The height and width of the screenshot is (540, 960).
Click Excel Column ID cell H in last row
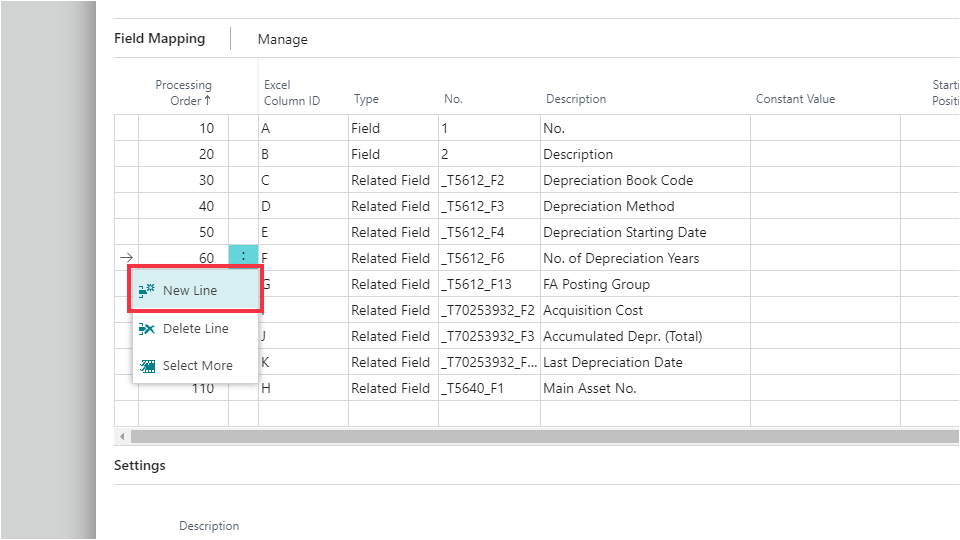[303, 388]
